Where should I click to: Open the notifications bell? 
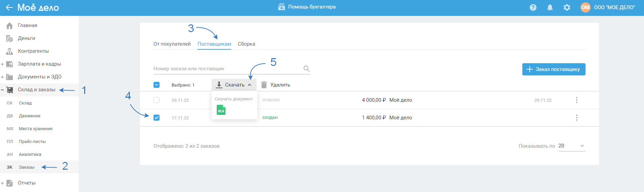(x=550, y=7)
